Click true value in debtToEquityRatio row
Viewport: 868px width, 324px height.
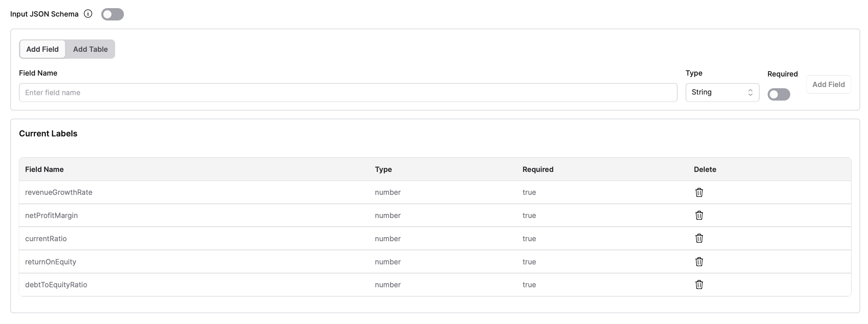[529, 285]
